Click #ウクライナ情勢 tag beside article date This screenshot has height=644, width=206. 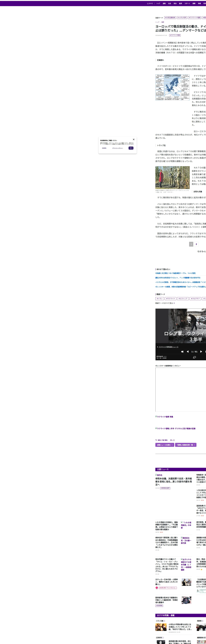(x=175, y=35)
